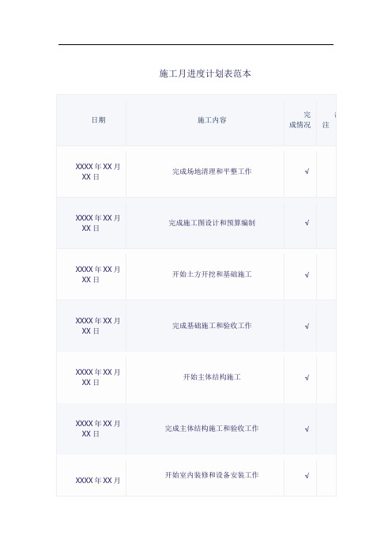392x555 pixels.
Task: Select the cell 开始室内装修和设备安装工作
Action: [212, 475]
